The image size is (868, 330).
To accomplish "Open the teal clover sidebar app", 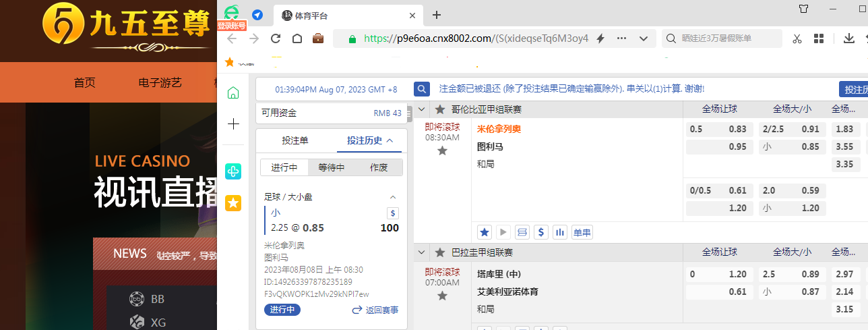I will [x=233, y=171].
